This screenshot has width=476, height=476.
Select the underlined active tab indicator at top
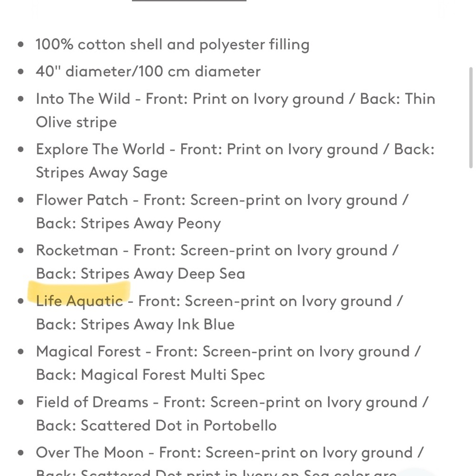(x=189, y=0)
